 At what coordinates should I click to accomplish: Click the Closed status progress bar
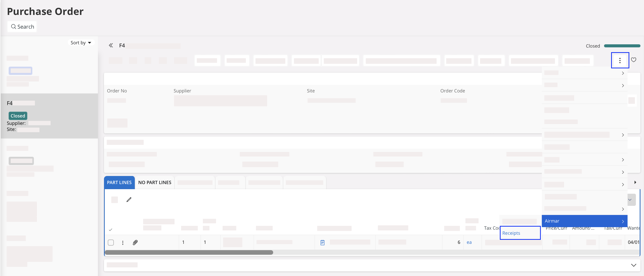[622, 46]
